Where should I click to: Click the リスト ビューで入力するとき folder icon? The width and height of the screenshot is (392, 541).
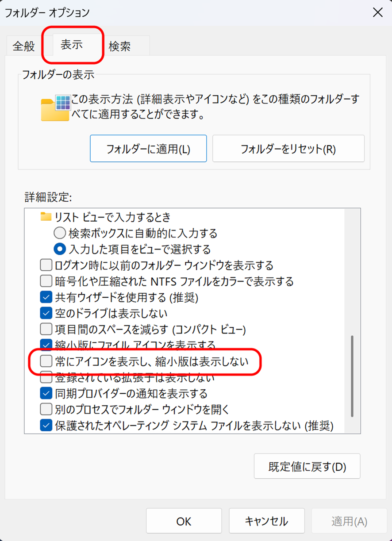[46, 217]
